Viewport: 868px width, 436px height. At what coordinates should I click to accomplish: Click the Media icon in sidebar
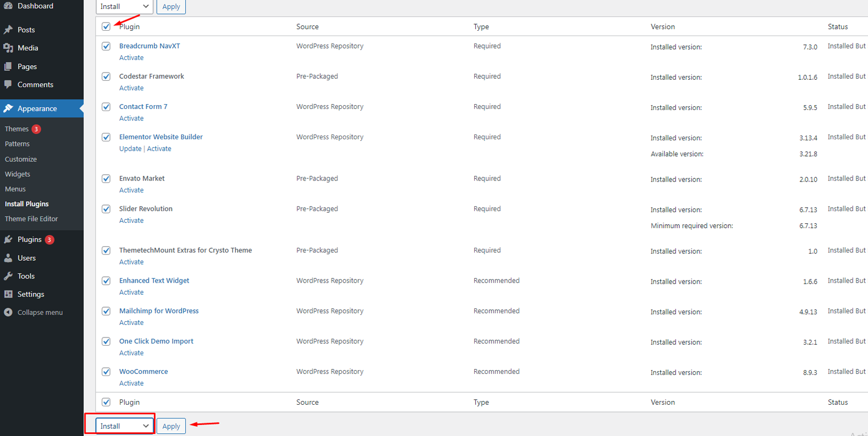coord(8,48)
